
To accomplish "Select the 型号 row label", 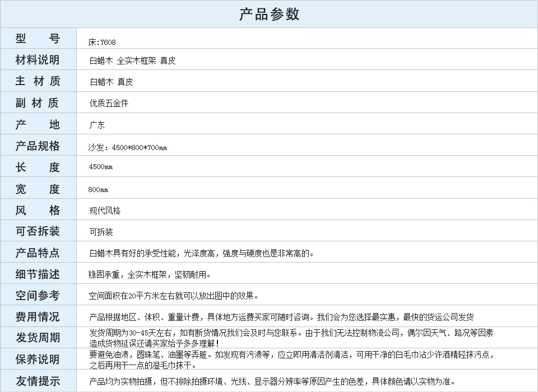I will (38, 38).
